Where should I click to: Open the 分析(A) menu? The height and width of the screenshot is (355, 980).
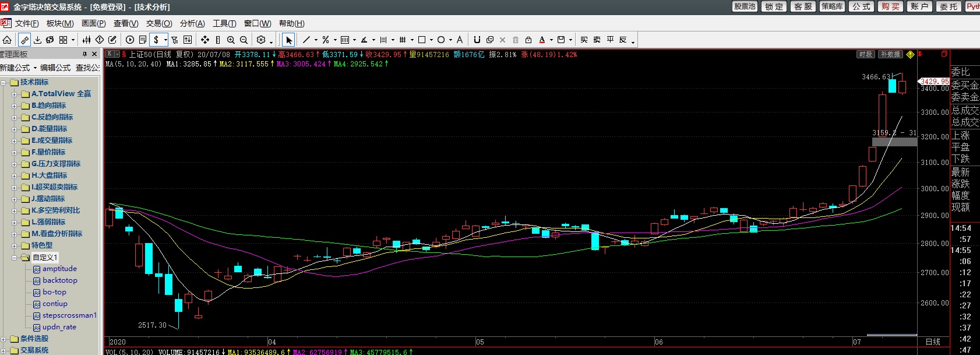point(192,23)
